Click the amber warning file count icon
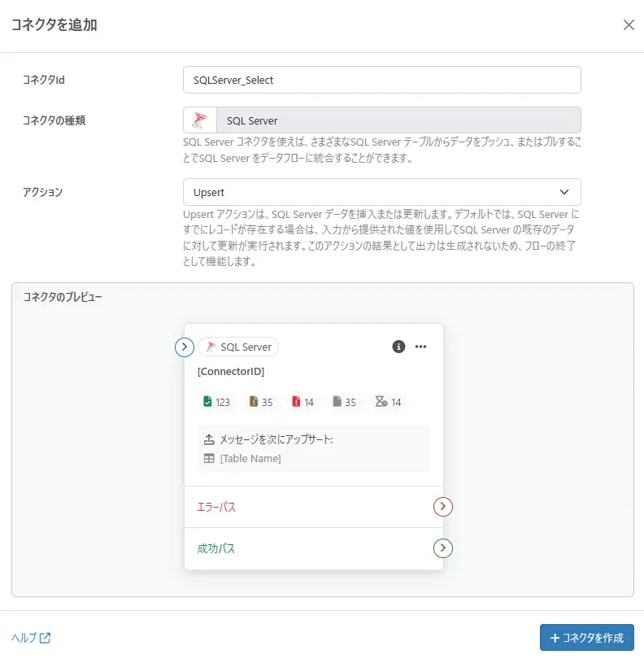Viewport: 644px width, 659px height. point(253,402)
